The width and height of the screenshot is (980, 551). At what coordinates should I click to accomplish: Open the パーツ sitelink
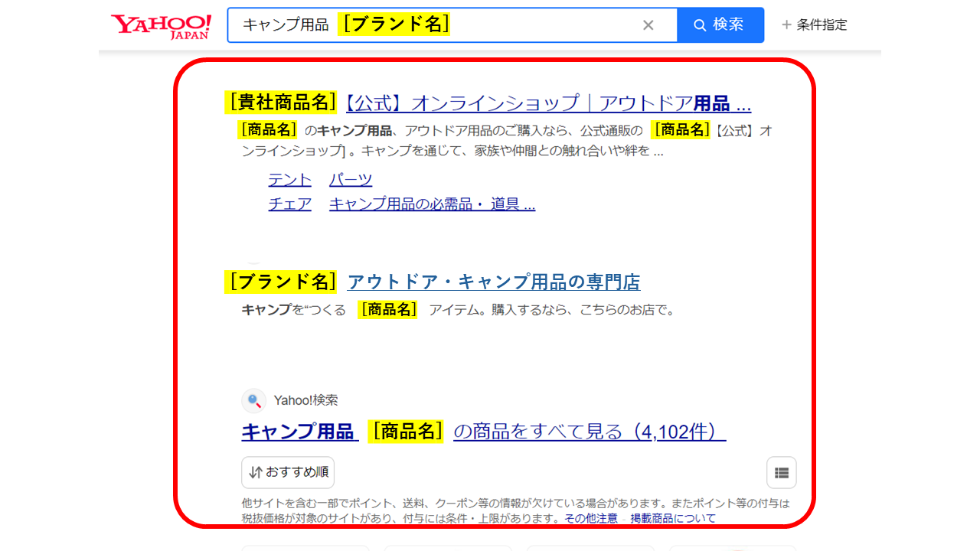pyautogui.click(x=351, y=180)
